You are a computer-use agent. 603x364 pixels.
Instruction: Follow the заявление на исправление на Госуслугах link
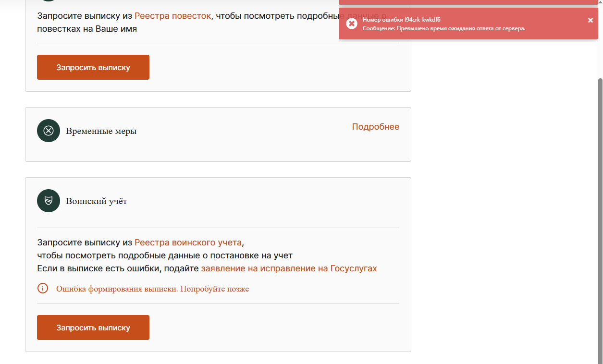click(289, 268)
